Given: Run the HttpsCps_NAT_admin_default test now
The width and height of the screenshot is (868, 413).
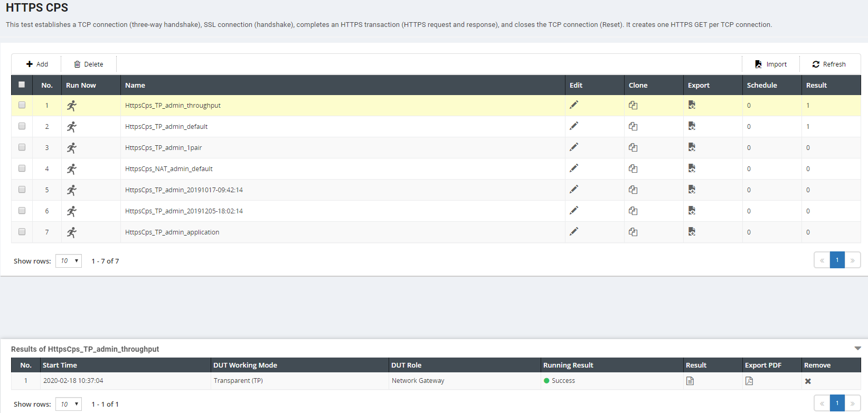Looking at the screenshot, I should coord(72,169).
